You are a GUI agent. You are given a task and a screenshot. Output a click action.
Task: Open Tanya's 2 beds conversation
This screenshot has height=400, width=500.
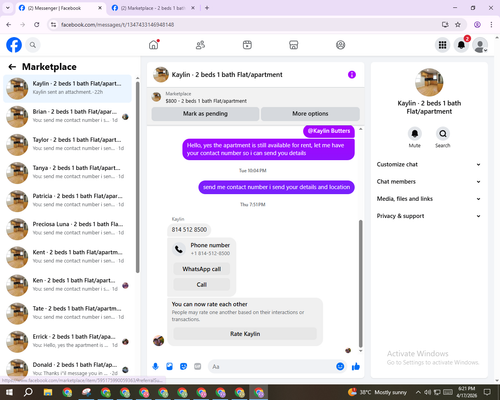tap(68, 172)
